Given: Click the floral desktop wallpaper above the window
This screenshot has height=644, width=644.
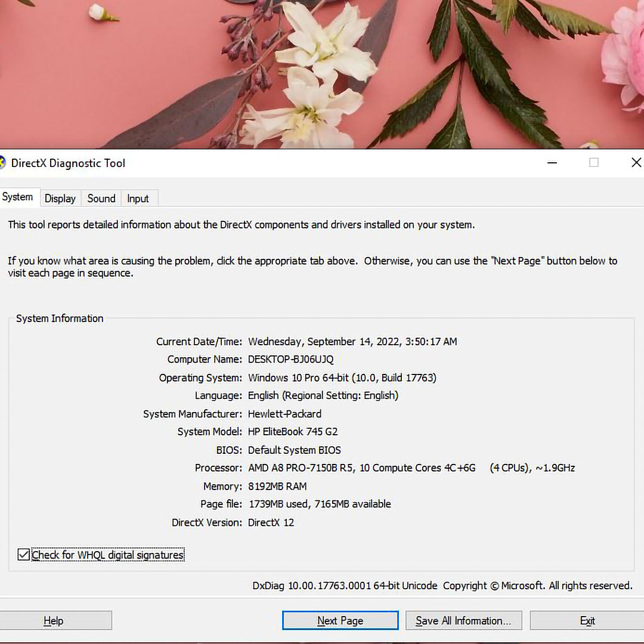Looking at the screenshot, I should pyautogui.click(x=322, y=72).
